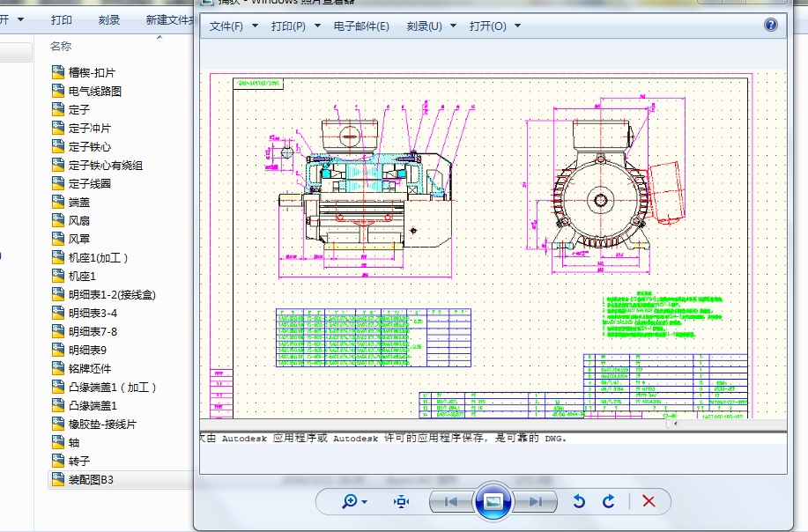808x532 pixels.
Task: Rotate the image clockwise
Action: tap(608, 501)
